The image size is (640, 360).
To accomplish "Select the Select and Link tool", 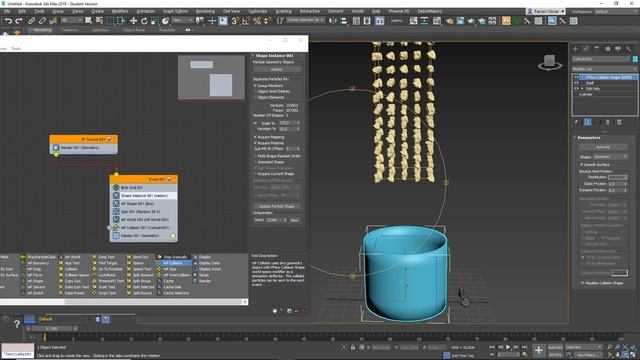I will click(31, 21).
